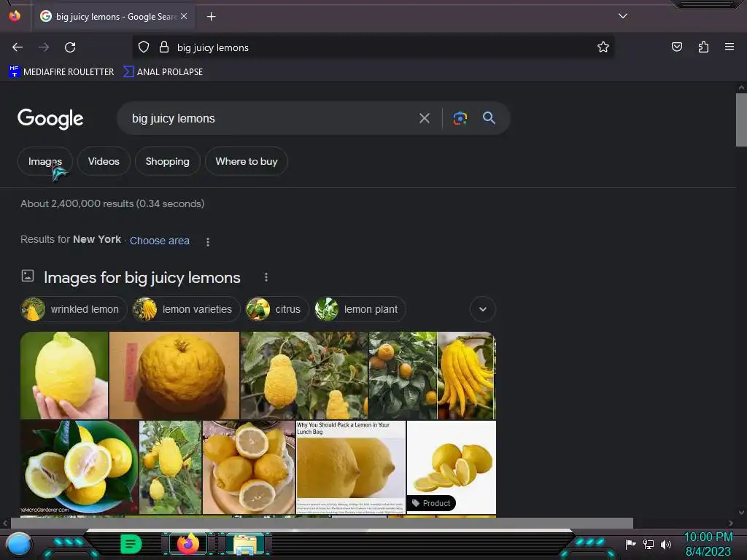Bookmark this page with the star icon
Screen dimensions: 747x560
[x=603, y=47]
